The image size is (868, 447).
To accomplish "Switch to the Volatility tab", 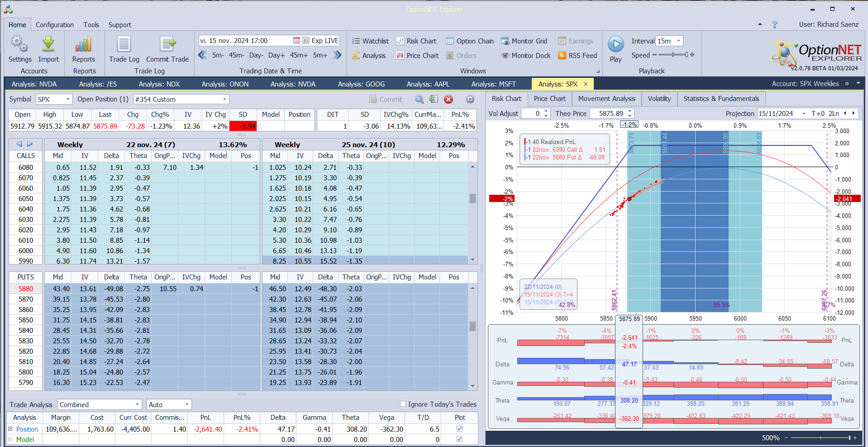I will (659, 99).
